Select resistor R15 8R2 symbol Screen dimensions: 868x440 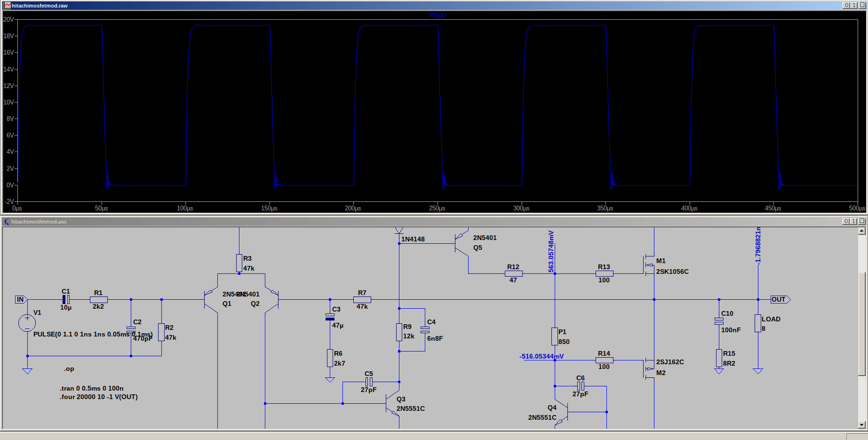pyautogui.click(x=719, y=358)
